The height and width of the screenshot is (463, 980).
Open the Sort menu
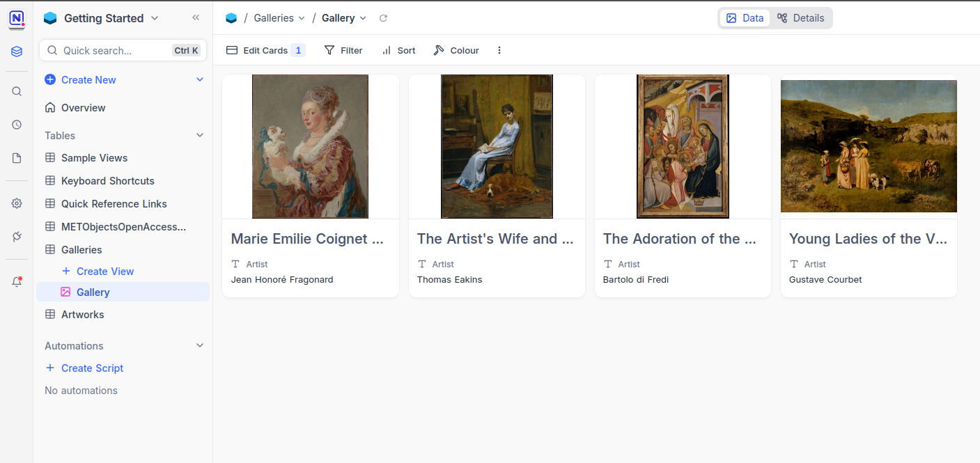pyautogui.click(x=398, y=50)
